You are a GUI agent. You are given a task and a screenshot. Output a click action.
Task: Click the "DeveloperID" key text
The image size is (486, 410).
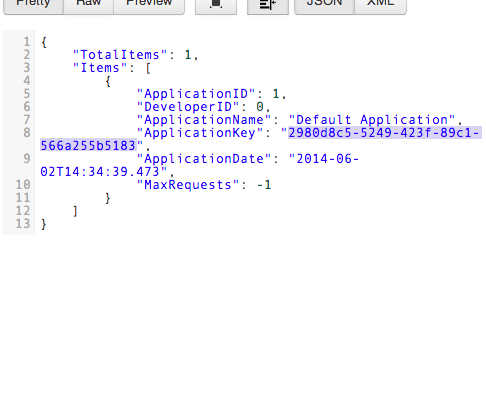click(x=188, y=107)
